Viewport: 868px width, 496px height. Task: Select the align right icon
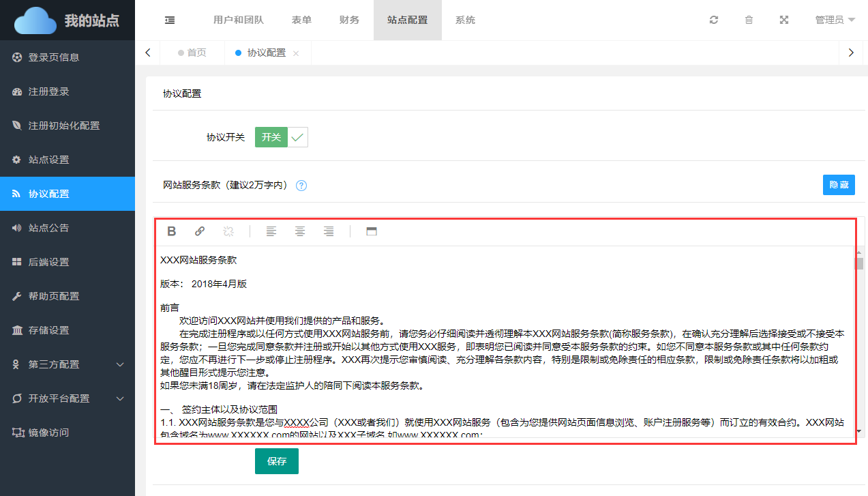(x=329, y=231)
